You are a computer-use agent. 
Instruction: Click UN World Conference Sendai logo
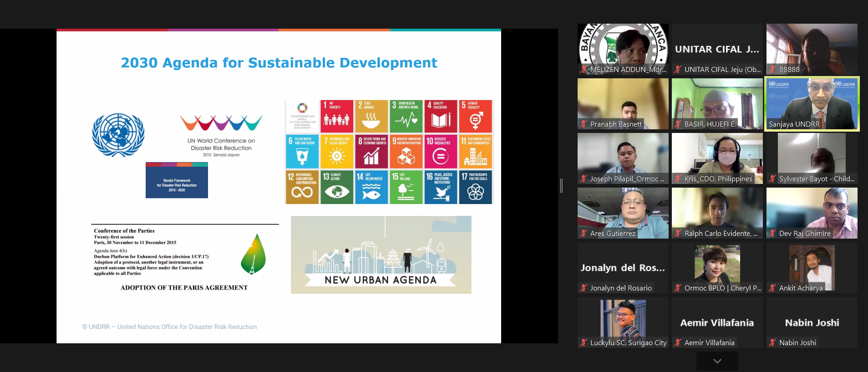coord(221,136)
